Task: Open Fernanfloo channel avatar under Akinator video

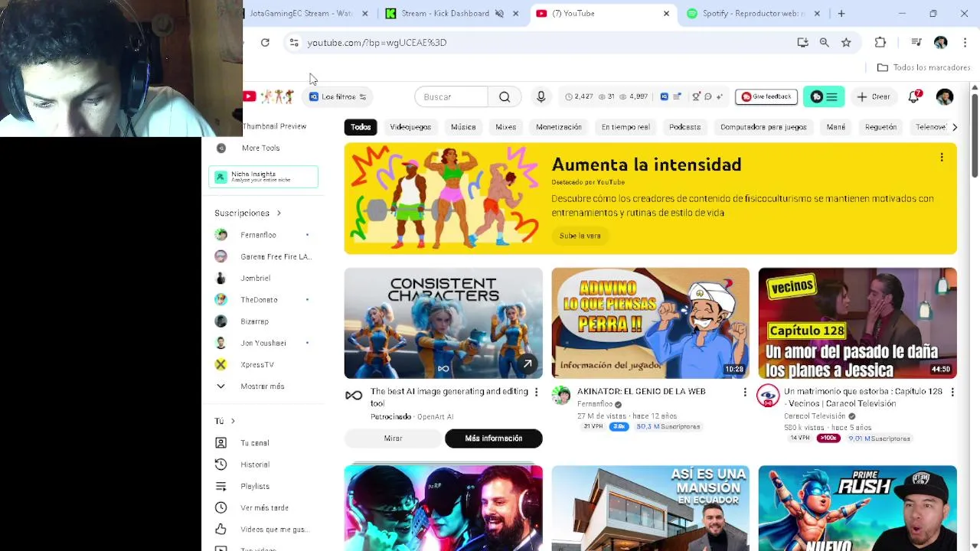Action: 561,396
